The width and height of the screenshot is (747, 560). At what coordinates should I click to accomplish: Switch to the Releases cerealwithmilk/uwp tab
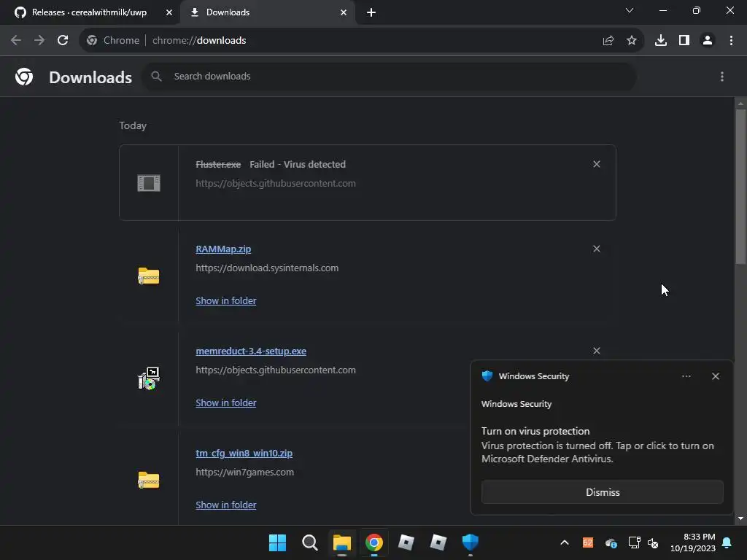89,12
